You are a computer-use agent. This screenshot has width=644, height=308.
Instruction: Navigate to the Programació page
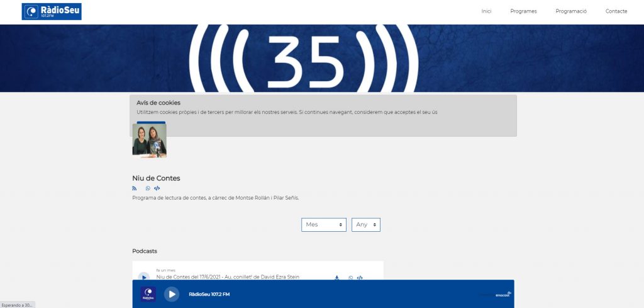point(571,11)
